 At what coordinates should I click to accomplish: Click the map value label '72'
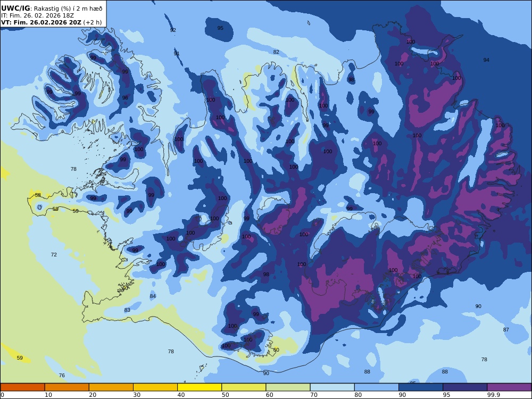click(54, 255)
